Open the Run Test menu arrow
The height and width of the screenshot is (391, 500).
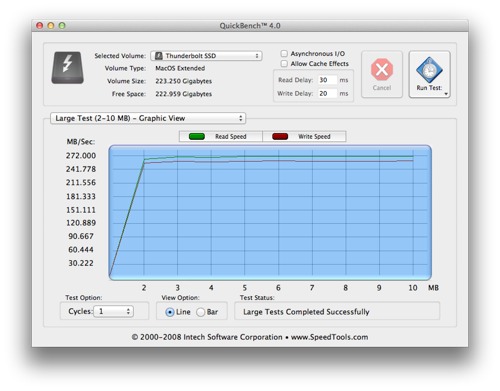pyautogui.click(x=446, y=94)
